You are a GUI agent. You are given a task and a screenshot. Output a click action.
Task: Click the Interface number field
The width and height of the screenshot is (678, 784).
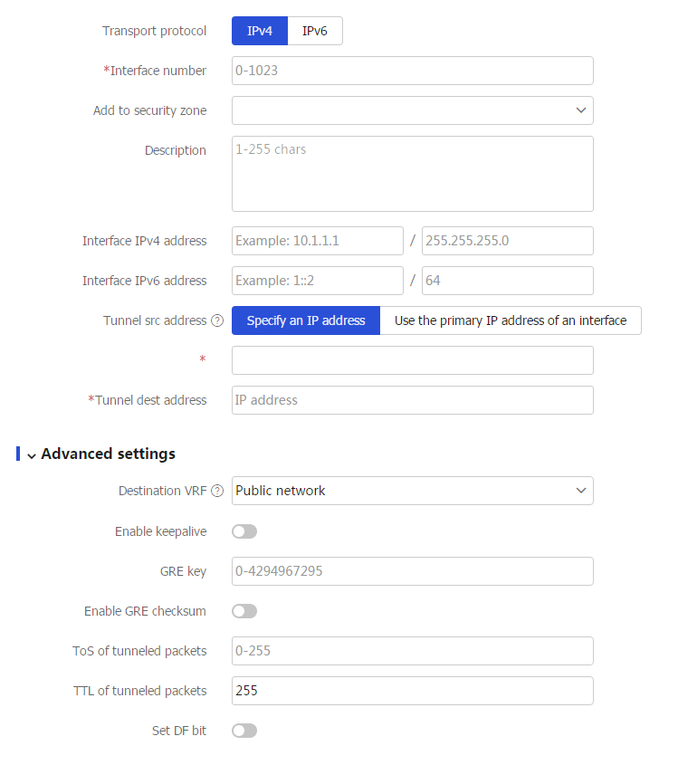pos(413,71)
